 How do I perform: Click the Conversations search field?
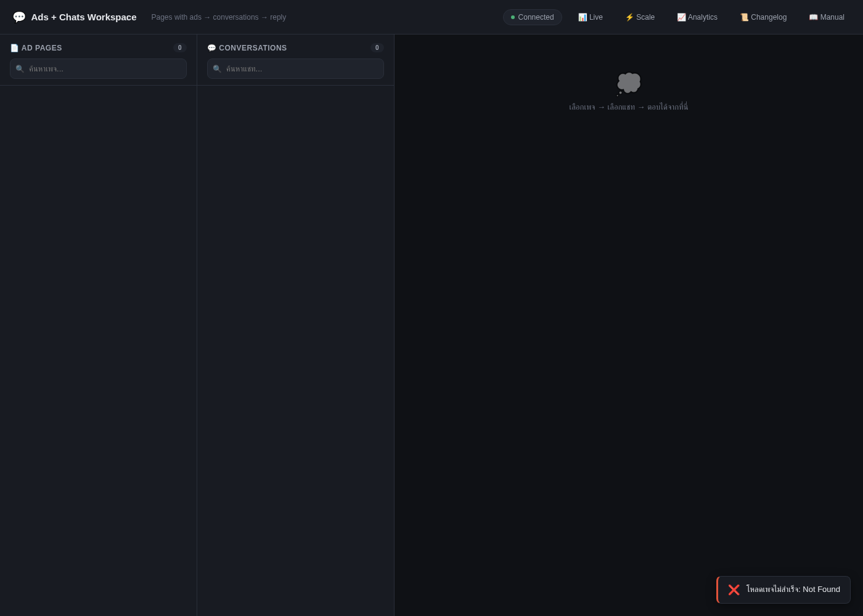click(295, 68)
